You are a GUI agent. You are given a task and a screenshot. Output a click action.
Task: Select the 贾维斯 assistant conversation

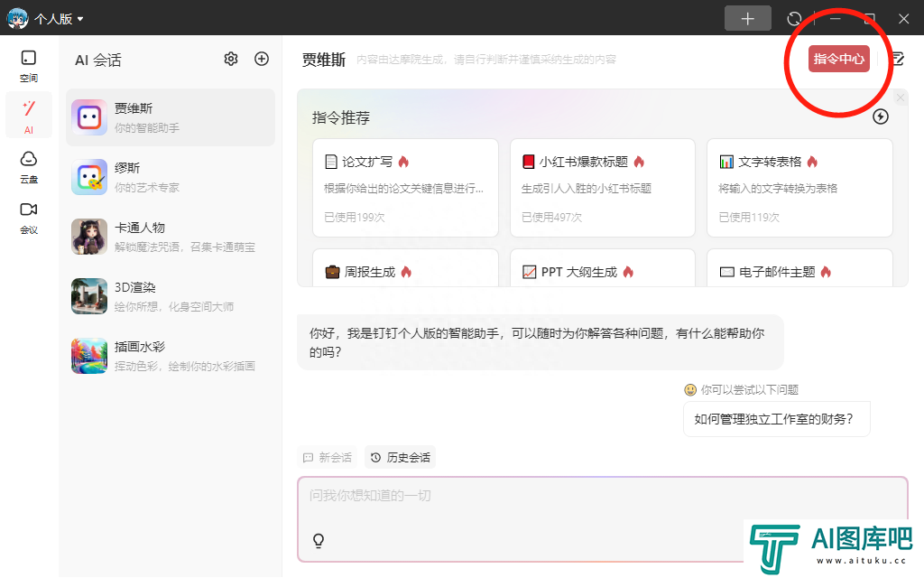coord(171,117)
